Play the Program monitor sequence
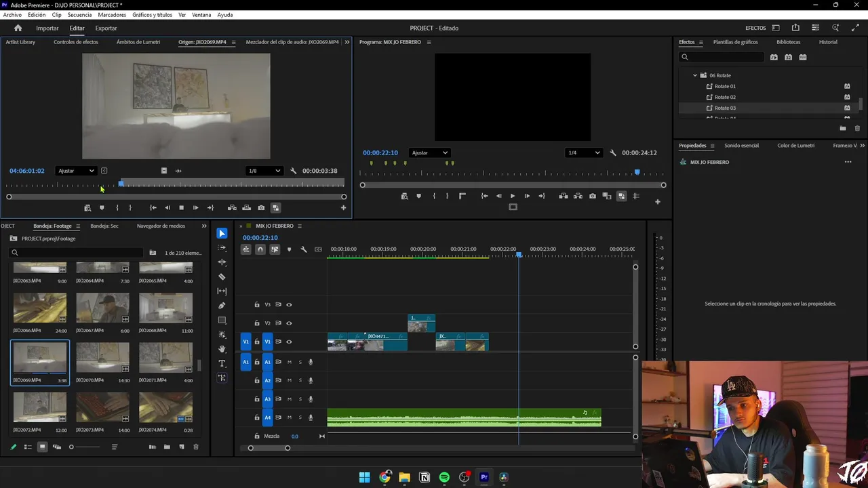The height and width of the screenshot is (488, 868). (x=512, y=196)
